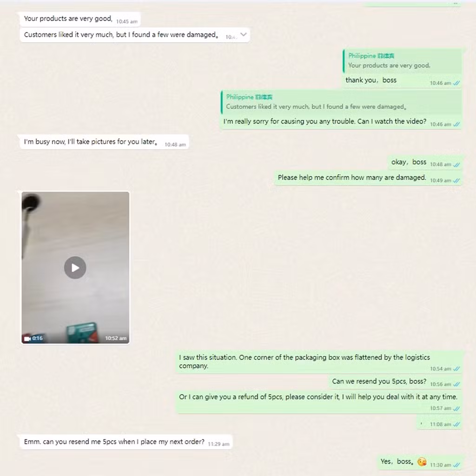Open message options chevron on damaged message

click(243, 34)
